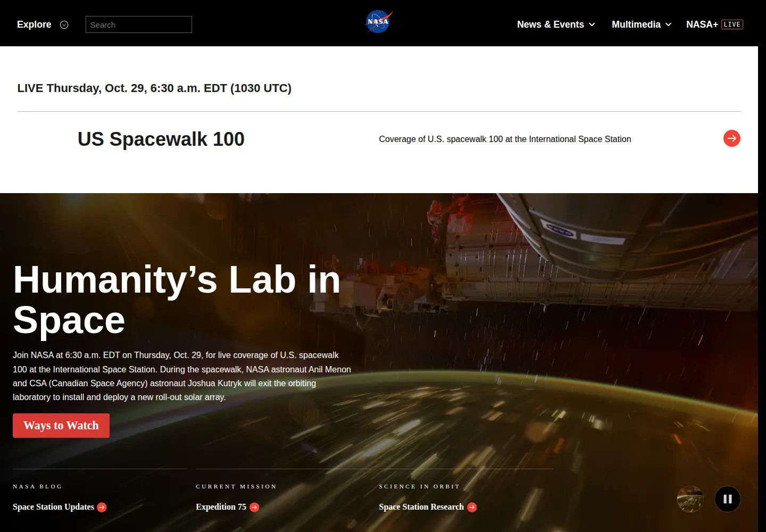Click the NASA meatball logo
This screenshot has height=532, width=766.
(x=379, y=22)
